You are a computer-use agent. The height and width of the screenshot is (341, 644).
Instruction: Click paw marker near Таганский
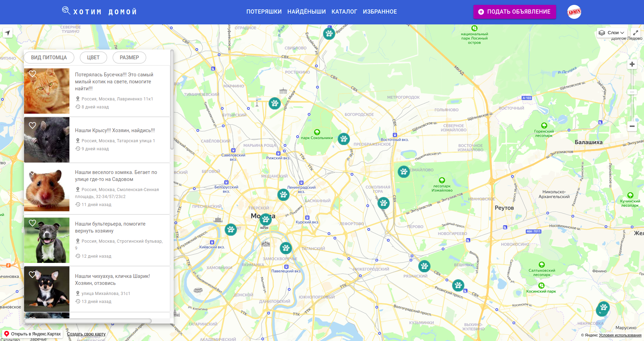pos(286,248)
